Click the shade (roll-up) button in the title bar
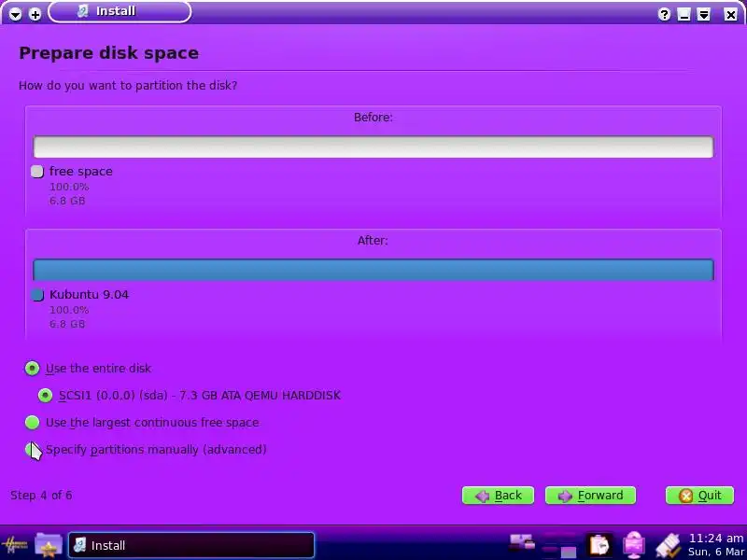The height and width of the screenshot is (560, 747). [704, 14]
